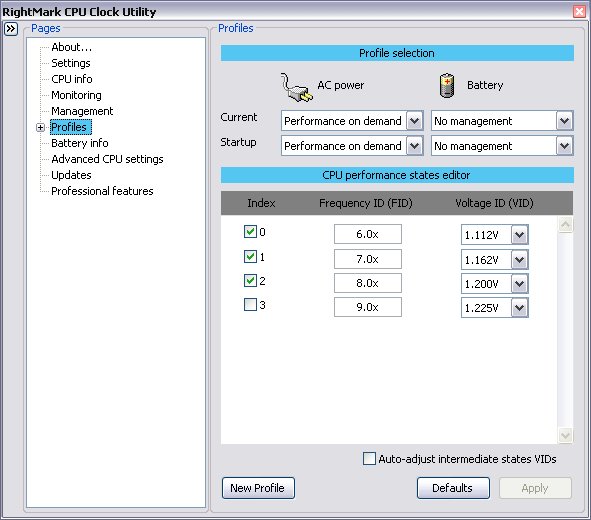Go to Advanced CPU settings page

(x=107, y=159)
